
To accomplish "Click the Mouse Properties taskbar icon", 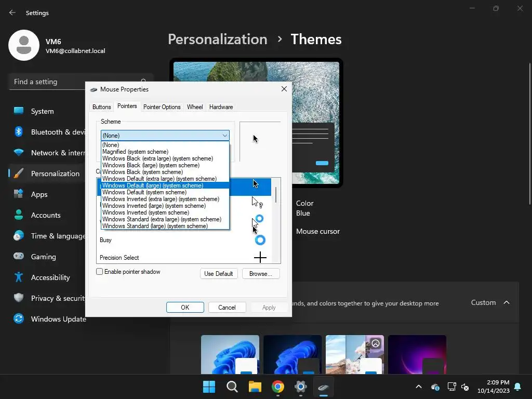I will [x=323, y=387].
